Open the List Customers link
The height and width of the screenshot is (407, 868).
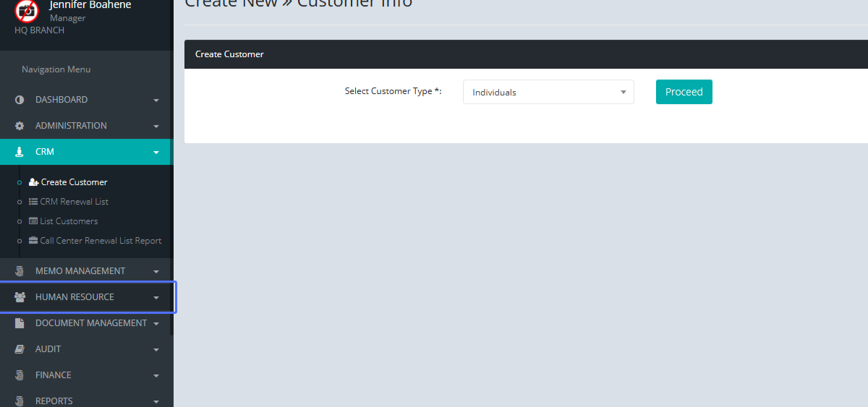pos(69,221)
